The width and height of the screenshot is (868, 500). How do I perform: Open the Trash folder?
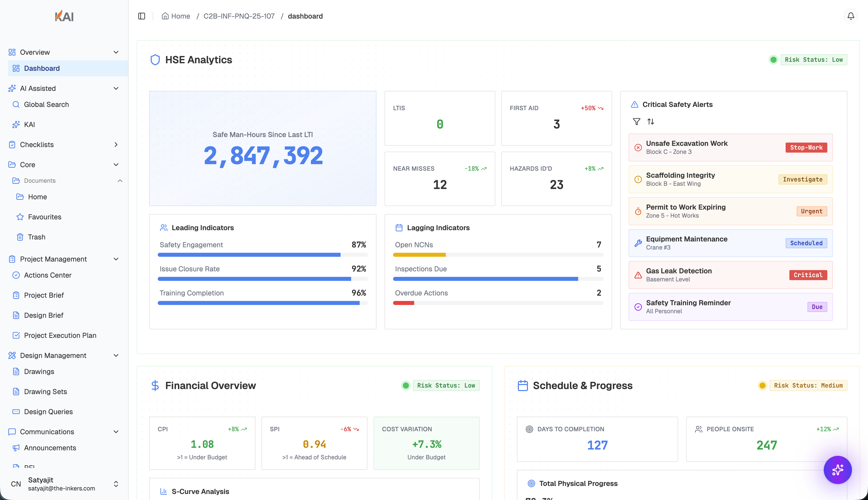pyautogui.click(x=36, y=237)
